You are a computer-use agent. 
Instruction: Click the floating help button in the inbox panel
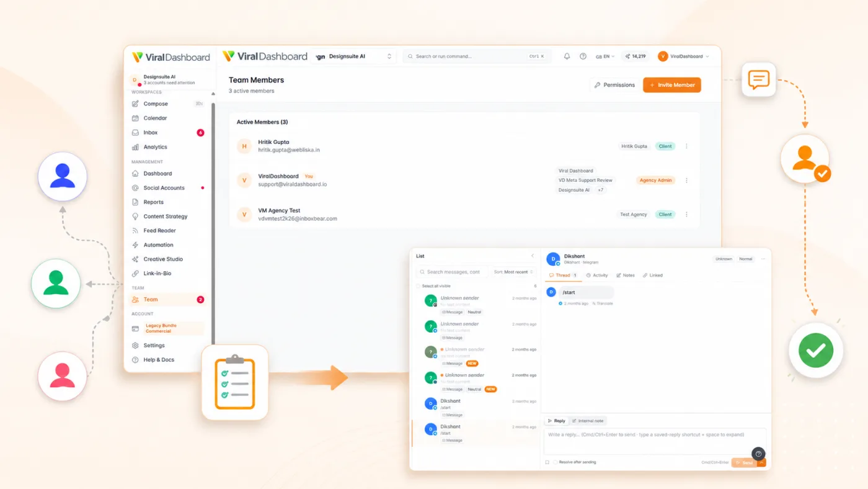click(x=758, y=454)
